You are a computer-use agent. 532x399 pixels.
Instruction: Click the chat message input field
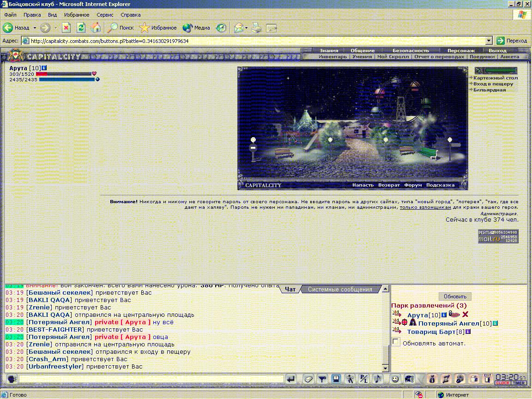tap(151, 379)
